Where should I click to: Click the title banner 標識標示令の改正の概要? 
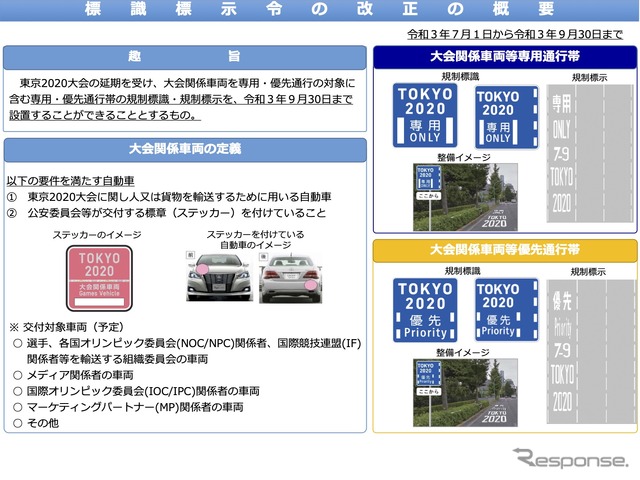tap(320, 10)
